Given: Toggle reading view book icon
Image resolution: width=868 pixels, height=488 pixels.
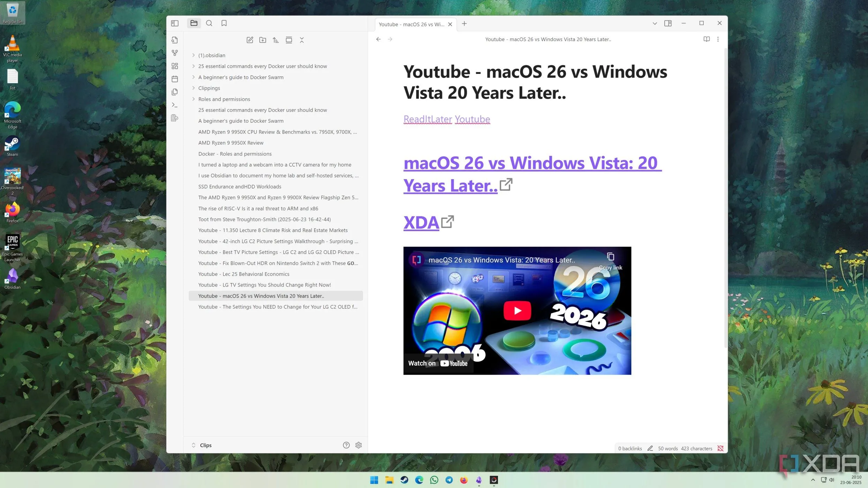Looking at the screenshot, I should click(707, 39).
